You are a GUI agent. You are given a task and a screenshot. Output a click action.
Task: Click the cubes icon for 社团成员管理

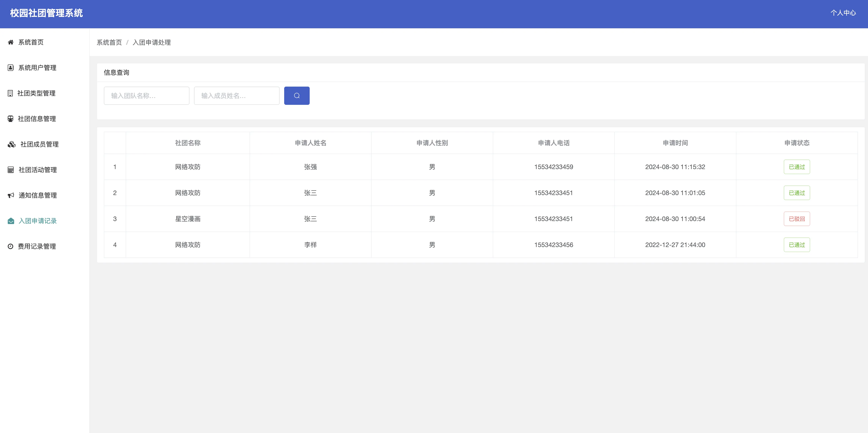(x=11, y=144)
